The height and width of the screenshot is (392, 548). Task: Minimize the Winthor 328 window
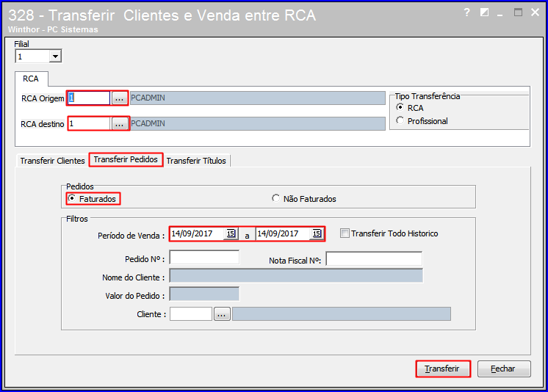pos(500,14)
